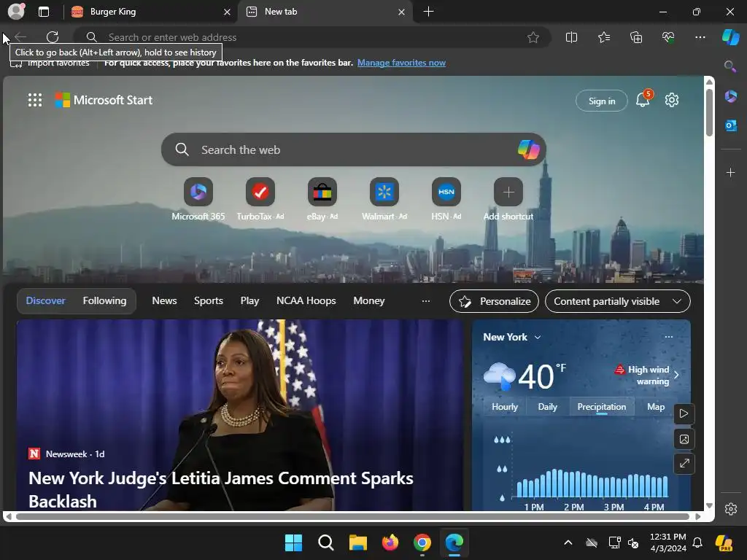Click the Personalize button
Viewport: 747px width, 560px height.
click(x=494, y=301)
